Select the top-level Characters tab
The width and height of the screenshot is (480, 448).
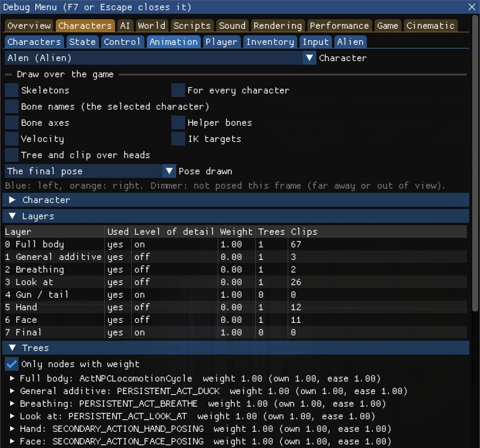coord(85,26)
